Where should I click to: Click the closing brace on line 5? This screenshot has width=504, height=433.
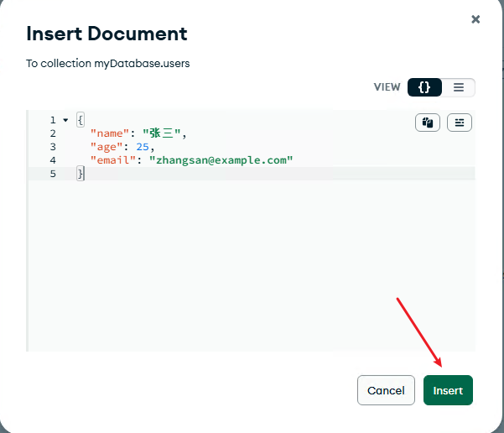81,174
